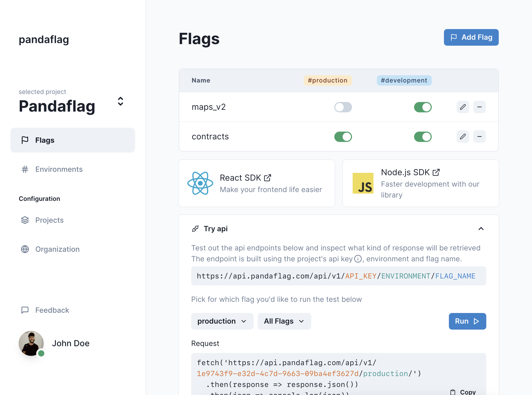Click John Doe's profile avatar
This screenshot has height=395, width=532.
point(31,343)
